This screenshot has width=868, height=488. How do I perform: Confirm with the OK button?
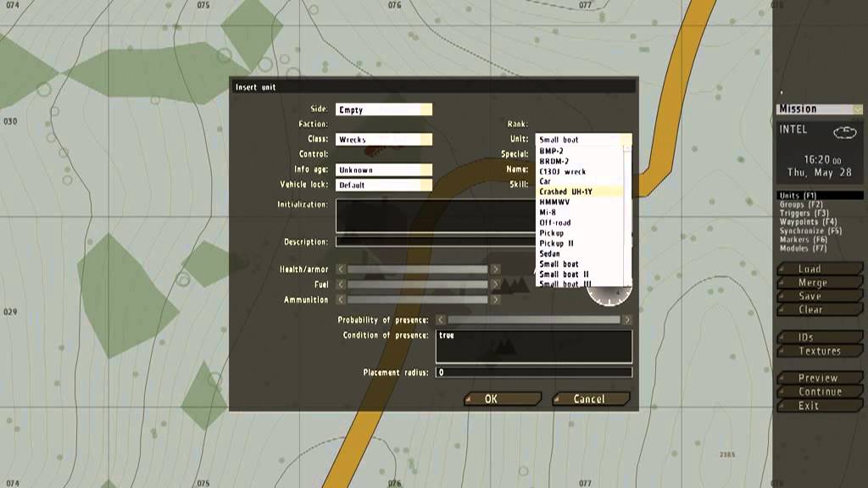502,399
